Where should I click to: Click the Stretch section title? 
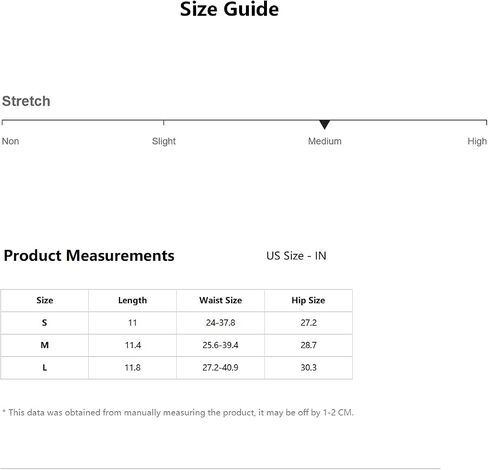26,101
